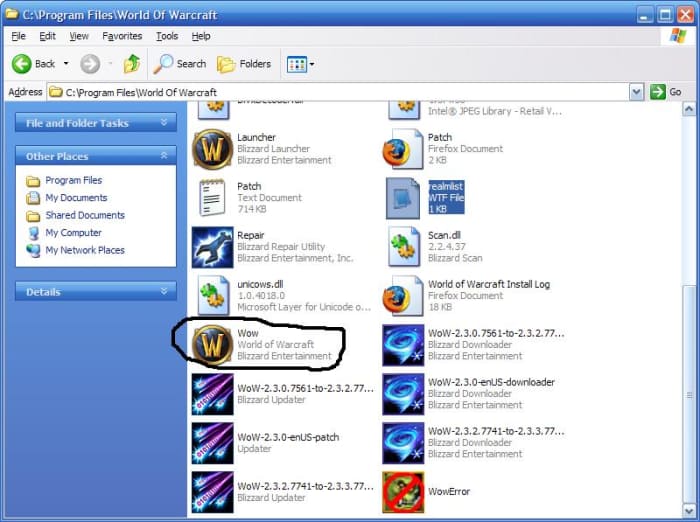Image resolution: width=700 pixels, height=522 pixels.
Task: Open the Search toolbar button
Action: (180, 64)
